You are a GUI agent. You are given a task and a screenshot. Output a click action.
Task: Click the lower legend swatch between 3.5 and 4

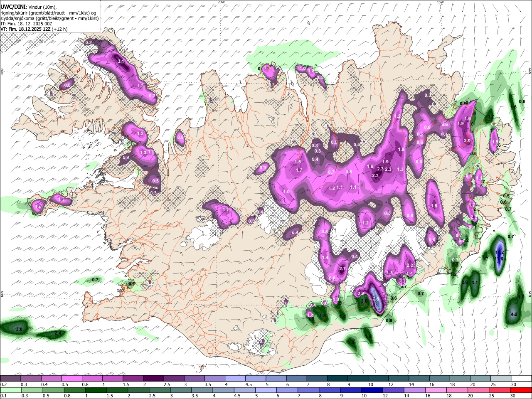tap(202, 390)
